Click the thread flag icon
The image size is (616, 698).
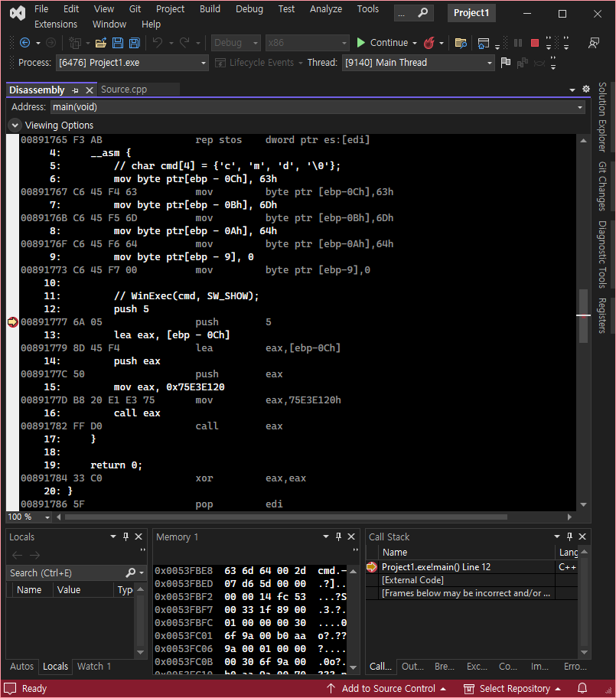point(506,63)
